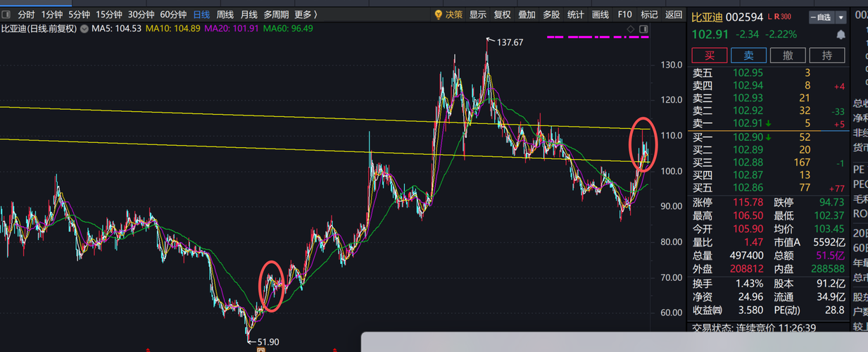
Task: Click the 卖一 price 102.91
Action: click(748, 123)
